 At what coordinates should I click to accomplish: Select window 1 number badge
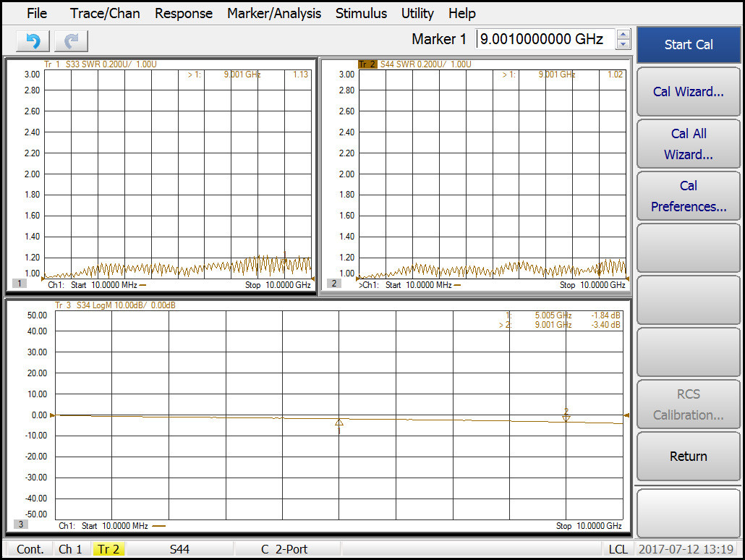tap(20, 284)
